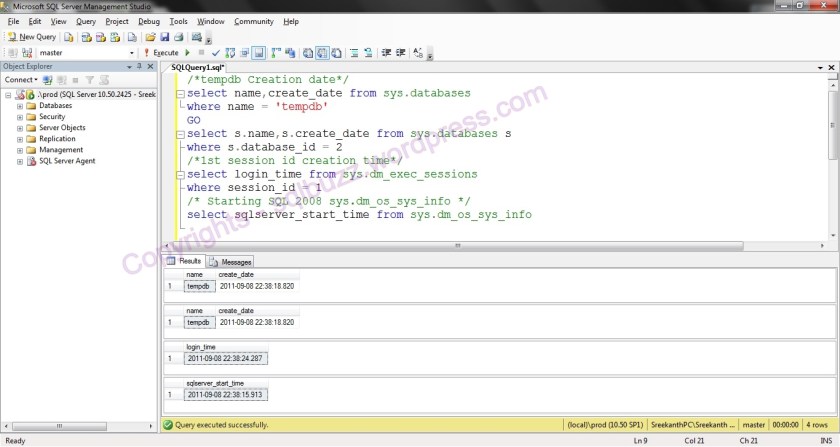Expand the Databases tree node
This screenshot has width=840, height=447.
19,105
